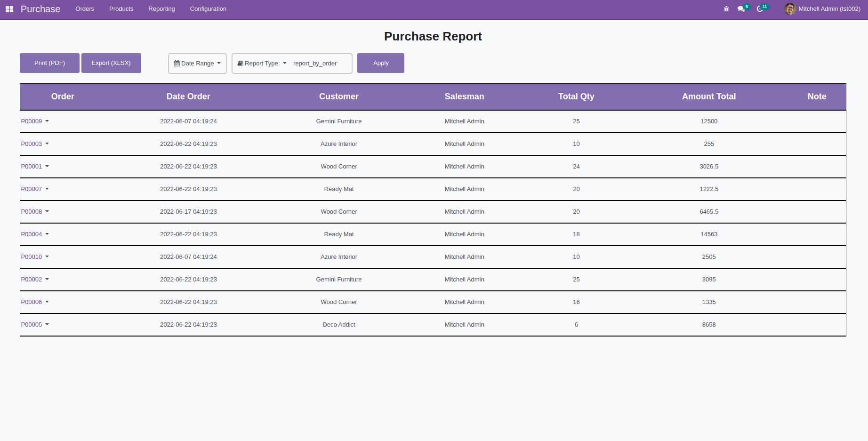This screenshot has width=868, height=441.
Task: Click the Print (PDF) button
Action: point(49,63)
